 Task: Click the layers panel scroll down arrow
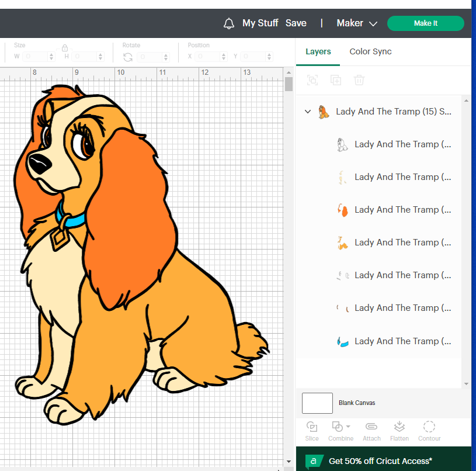click(x=466, y=384)
